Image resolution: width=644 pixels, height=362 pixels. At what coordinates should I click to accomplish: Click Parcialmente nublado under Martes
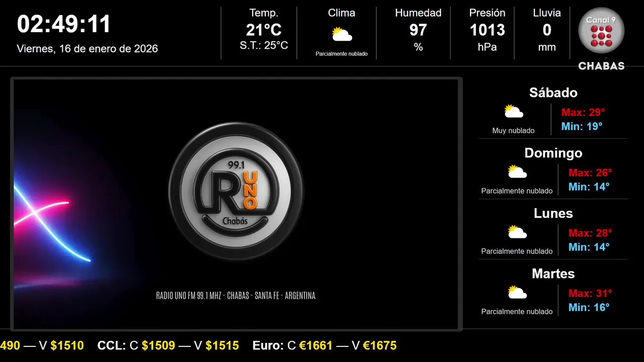click(517, 312)
